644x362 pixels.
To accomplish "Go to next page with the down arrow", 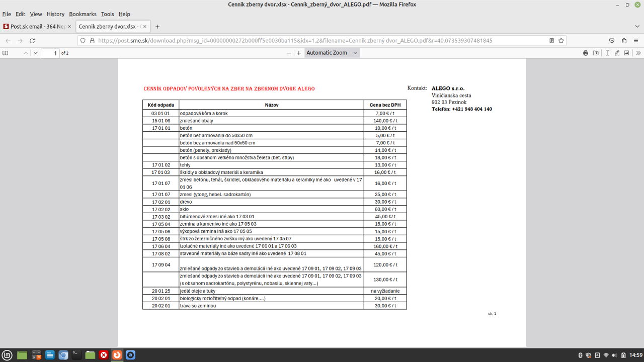I will pyautogui.click(x=36, y=53).
